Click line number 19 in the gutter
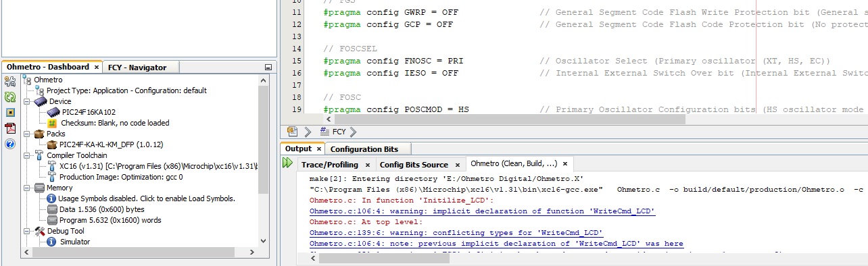Viewport: 868px width, 266px height. pos(296,109)
